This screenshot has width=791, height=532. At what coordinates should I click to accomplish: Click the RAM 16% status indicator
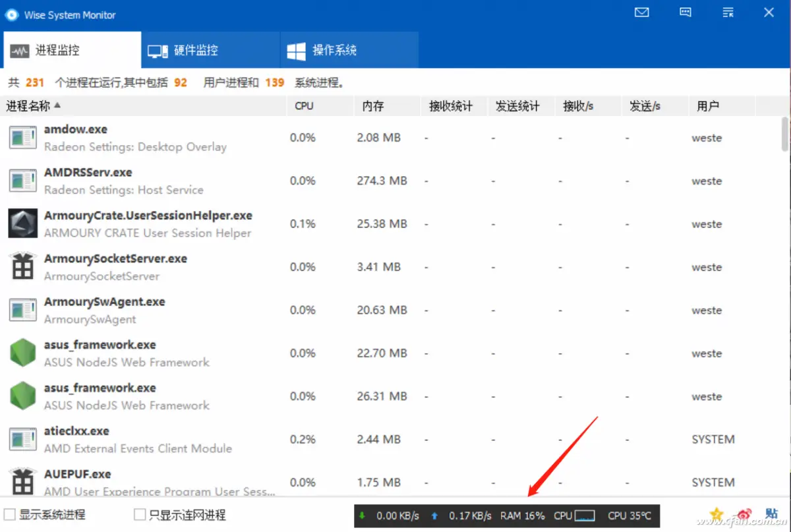[523, 516]
